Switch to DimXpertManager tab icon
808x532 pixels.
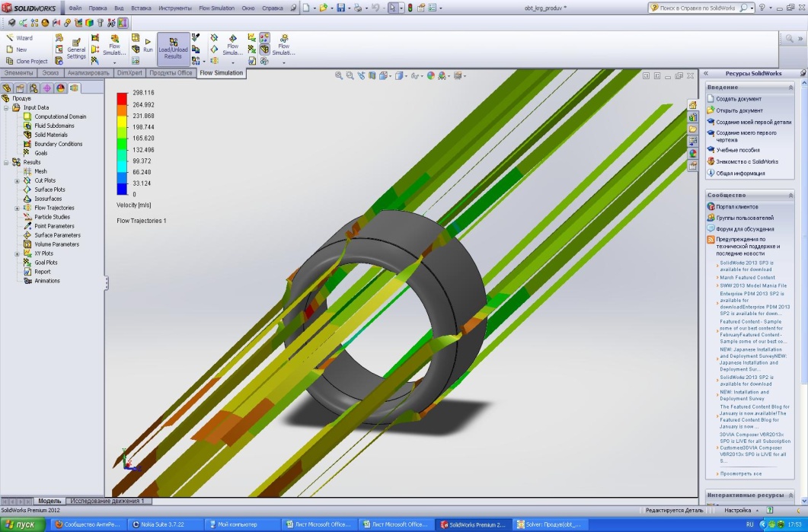(x=47, y=88)
